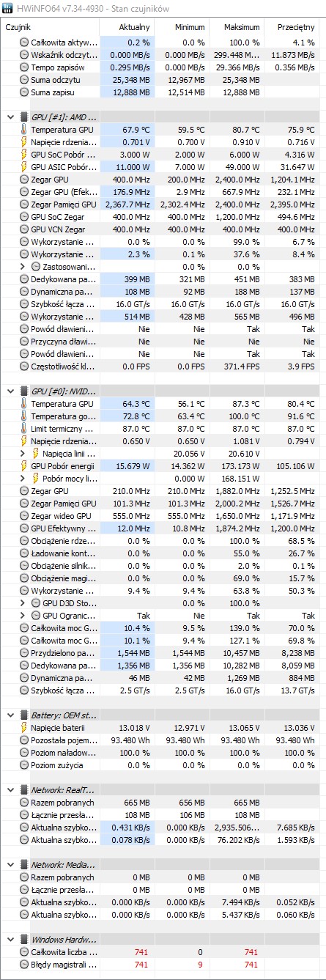Click the lightning icon beside GPU Pobór energii
Screen dimensions: 326x980
click(24, 466)
